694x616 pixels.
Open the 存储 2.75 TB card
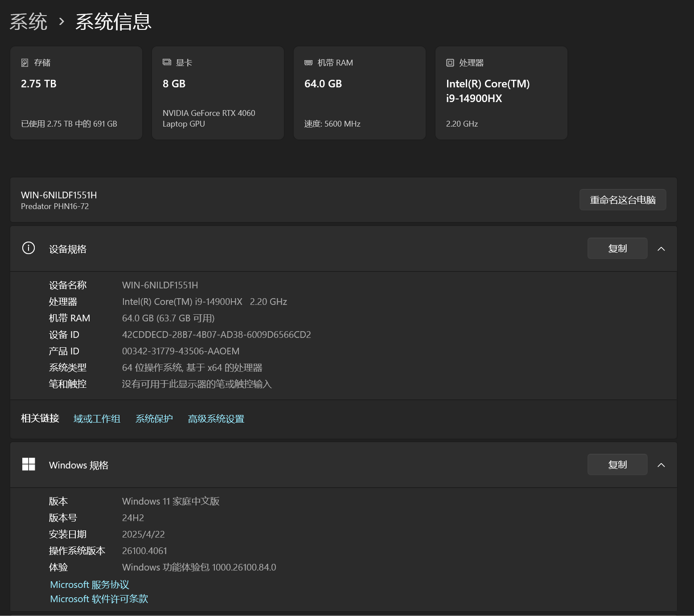click(x=76, y=93)
